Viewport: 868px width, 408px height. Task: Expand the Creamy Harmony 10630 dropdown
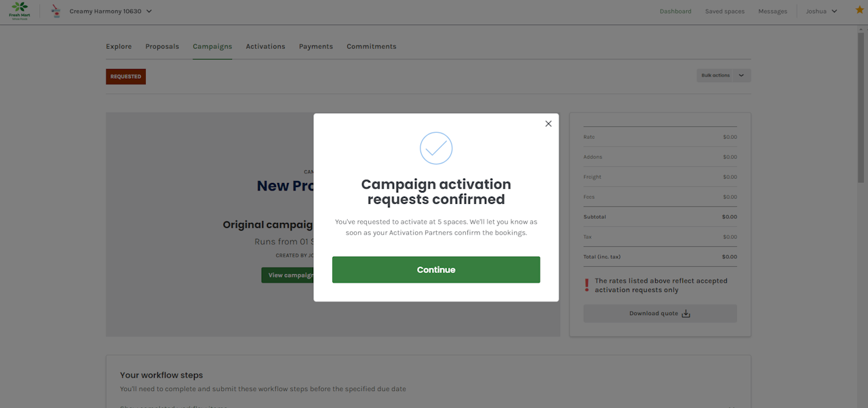coord(149,11)
